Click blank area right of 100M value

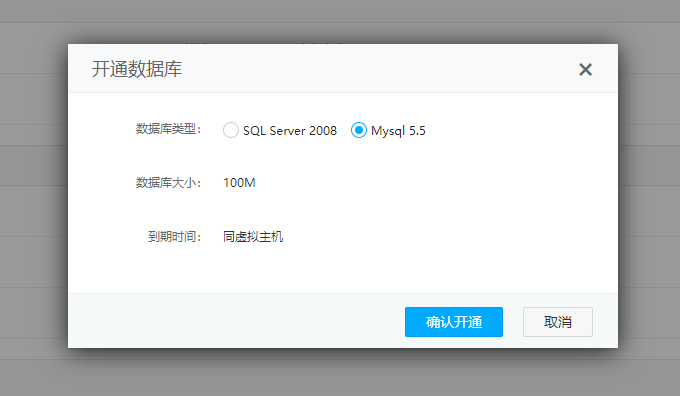(x=434, y=183)
